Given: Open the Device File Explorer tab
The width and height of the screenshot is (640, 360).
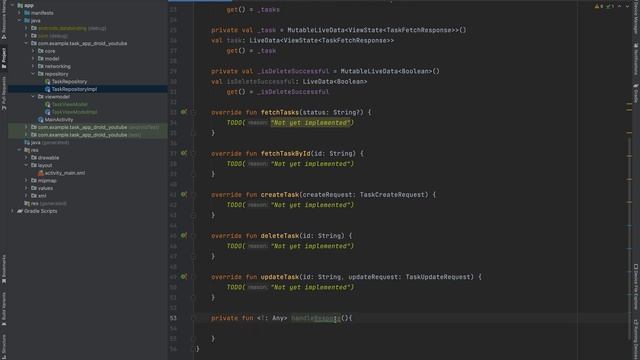Looking at the screenshot, I should pyautogui.click(x=636, y=287).
